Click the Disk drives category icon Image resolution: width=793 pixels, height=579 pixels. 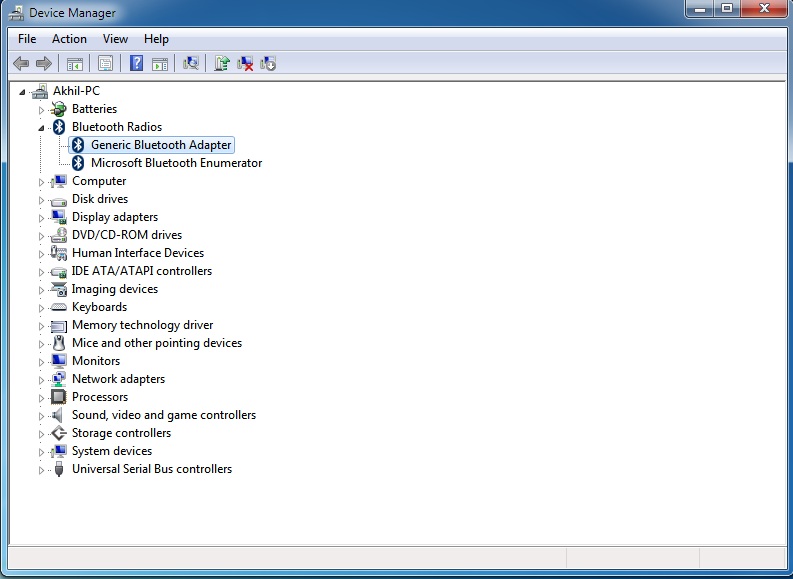[x=59, y=200]
